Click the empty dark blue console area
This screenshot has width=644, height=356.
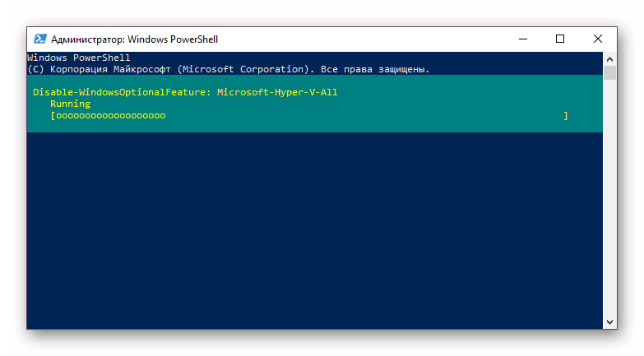(313, 230)
